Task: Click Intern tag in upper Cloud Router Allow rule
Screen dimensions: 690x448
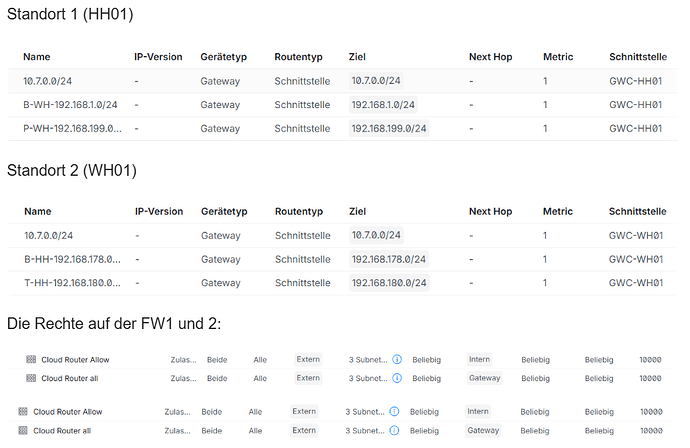Action: click(479, 359)
